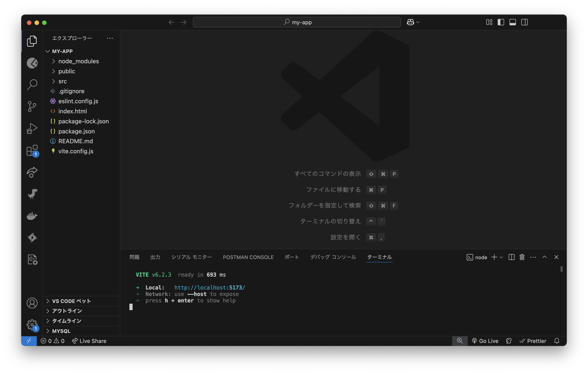This screenshot has height=374, width=588.
Task: Toggle the secondary sidebar visibility
Action: 524,22
